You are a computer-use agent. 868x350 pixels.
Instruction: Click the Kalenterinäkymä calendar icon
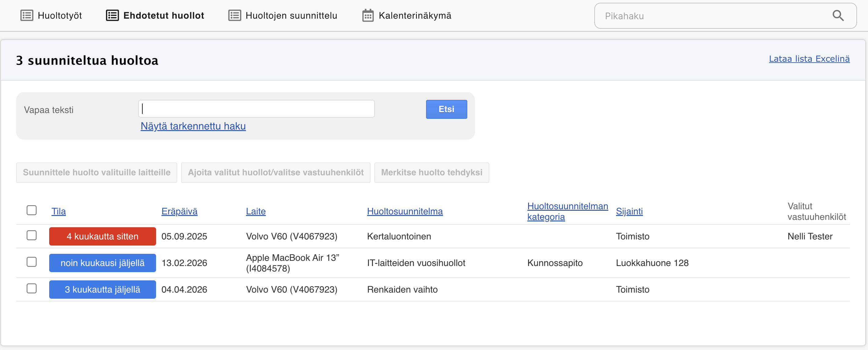coord(368,16)
